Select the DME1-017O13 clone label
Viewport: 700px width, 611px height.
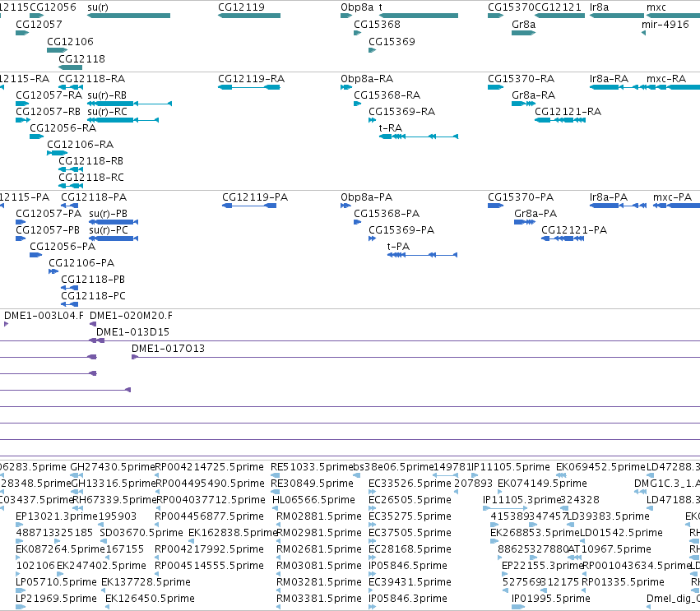pyautogui.click(x=168, y=349)
